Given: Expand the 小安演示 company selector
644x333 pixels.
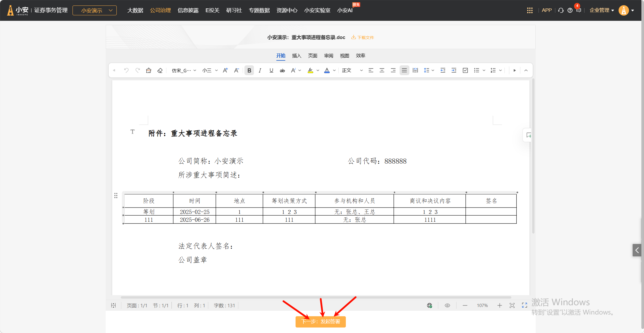Looking at the screenshot, I should point(94,10).
